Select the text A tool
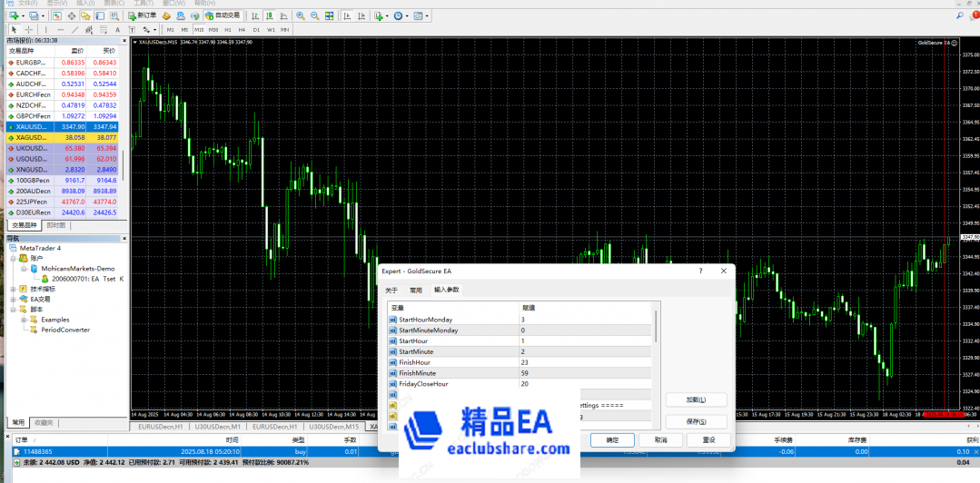 point(117,29)
